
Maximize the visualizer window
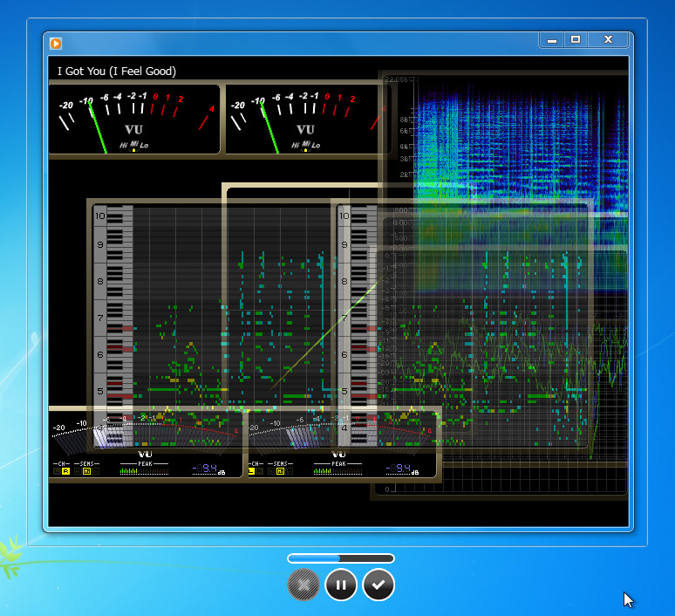576,40
